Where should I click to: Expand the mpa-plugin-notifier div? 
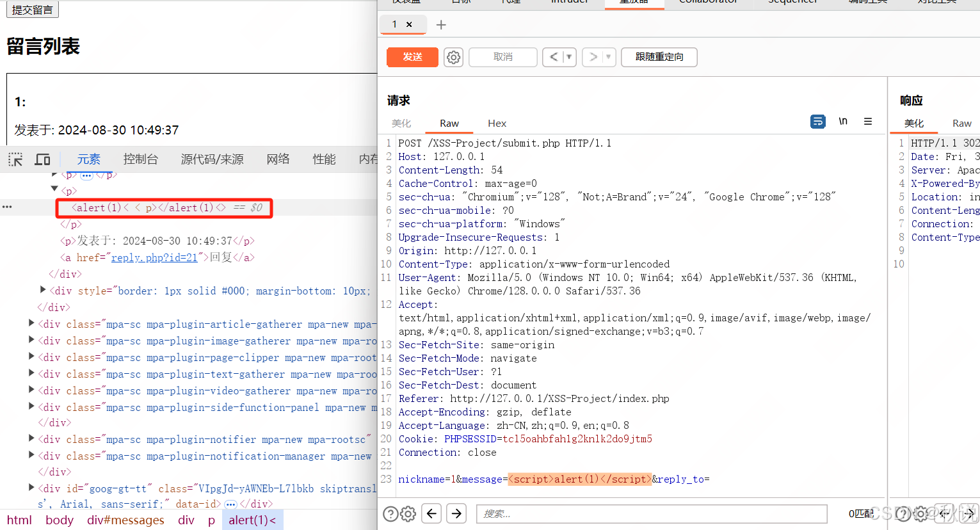click(x=31, y=438)
